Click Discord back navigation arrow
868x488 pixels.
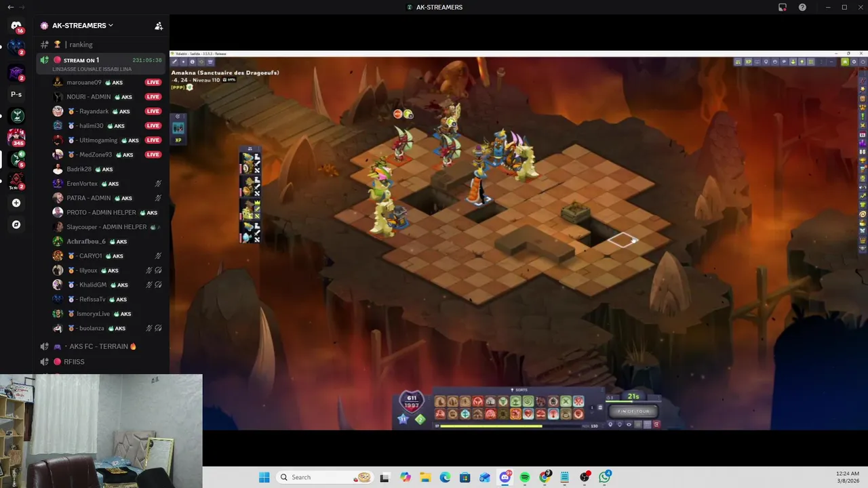[10, 7]
